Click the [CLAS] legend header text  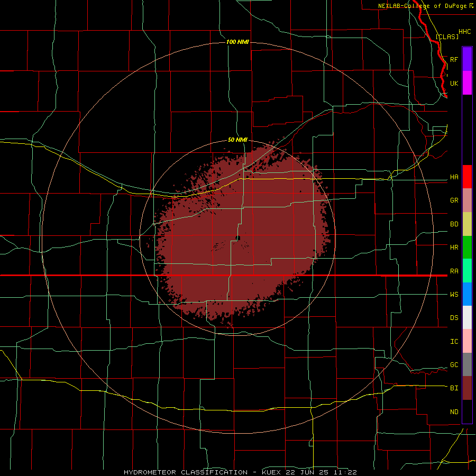click(447, 36)
